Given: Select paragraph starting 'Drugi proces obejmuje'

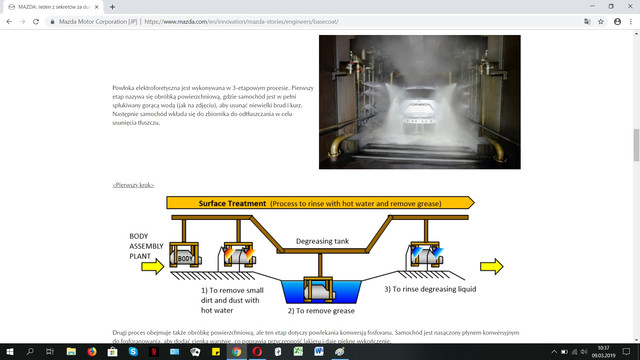Looking at the screenshot, I should pyautogui.click(x=316, y=337).
